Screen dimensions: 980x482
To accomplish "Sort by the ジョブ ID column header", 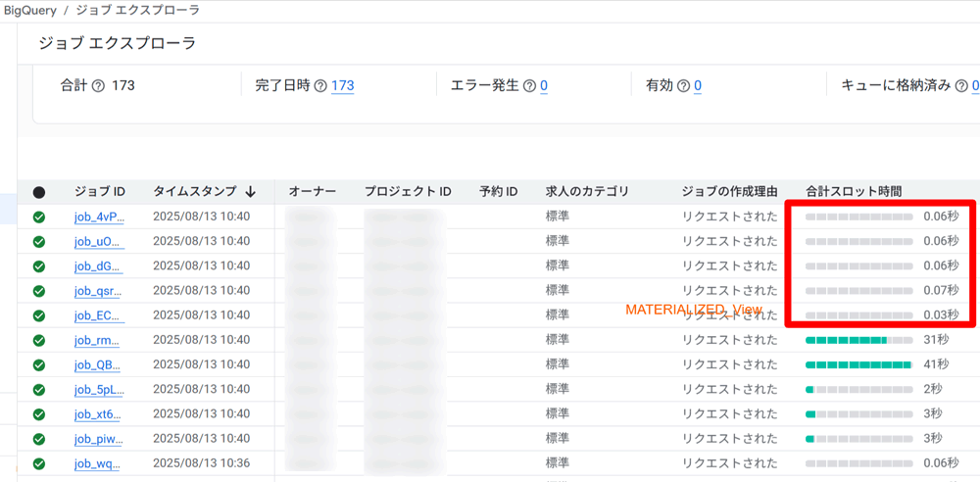I will tap(99, 191).
